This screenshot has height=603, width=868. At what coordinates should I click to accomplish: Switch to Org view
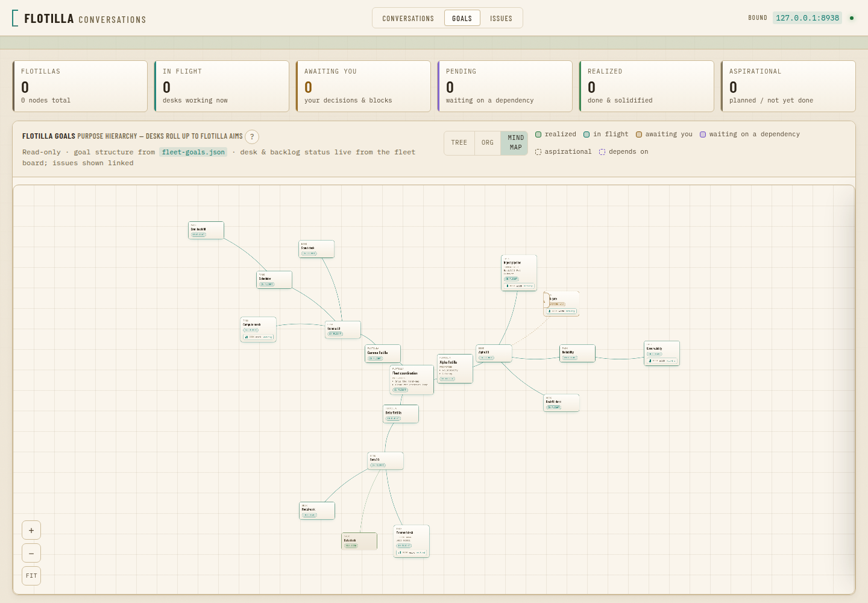(488, 143)
